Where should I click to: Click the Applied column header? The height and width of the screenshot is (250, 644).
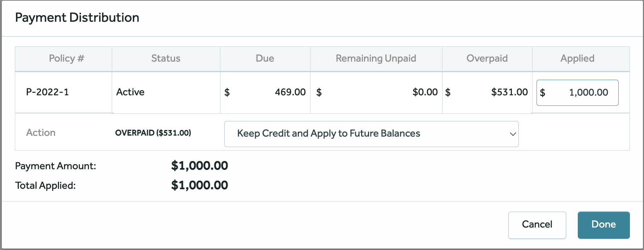[577, 58]
